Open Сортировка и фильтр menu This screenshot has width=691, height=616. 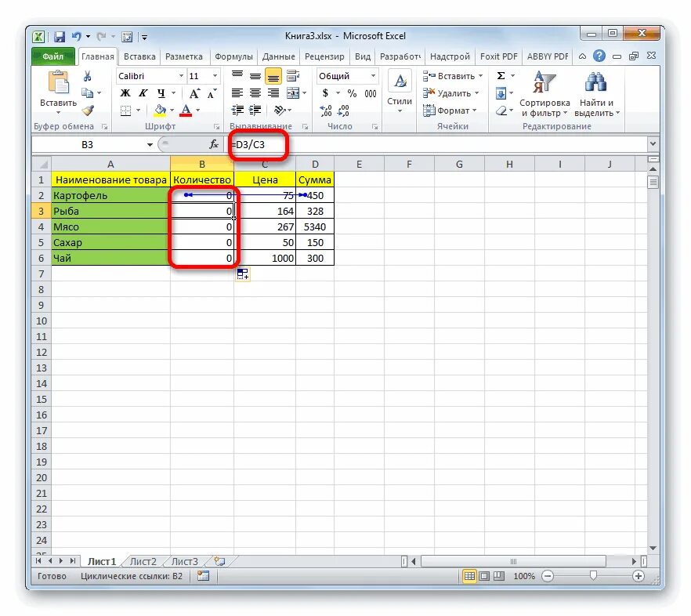click(x=544, y=94)
